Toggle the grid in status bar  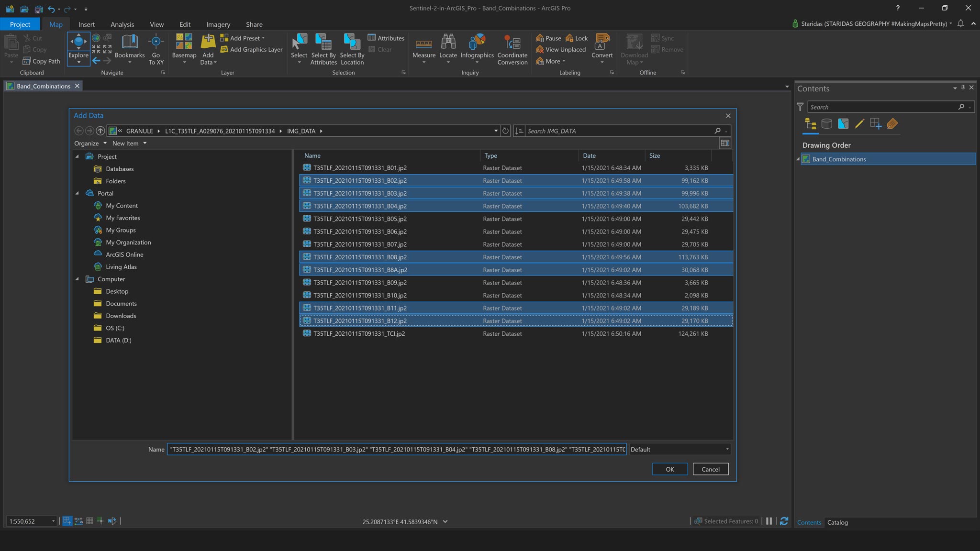89,521
